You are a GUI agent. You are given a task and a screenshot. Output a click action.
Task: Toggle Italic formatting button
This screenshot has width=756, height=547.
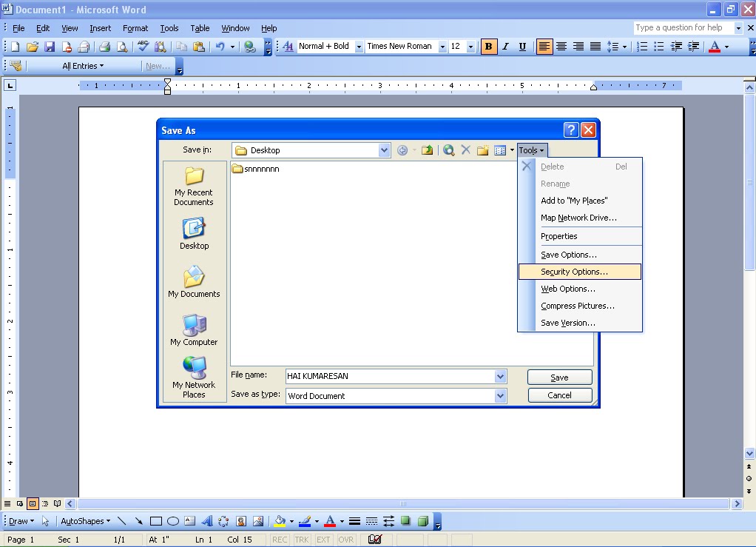coord(505,47)
